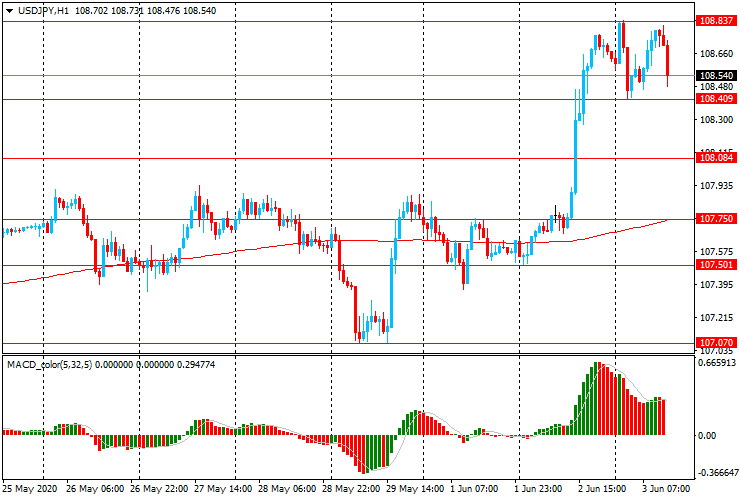Select the 107.750 red price level tag
Viewport: 740px width, 500px height.
[x=716, y=219]
